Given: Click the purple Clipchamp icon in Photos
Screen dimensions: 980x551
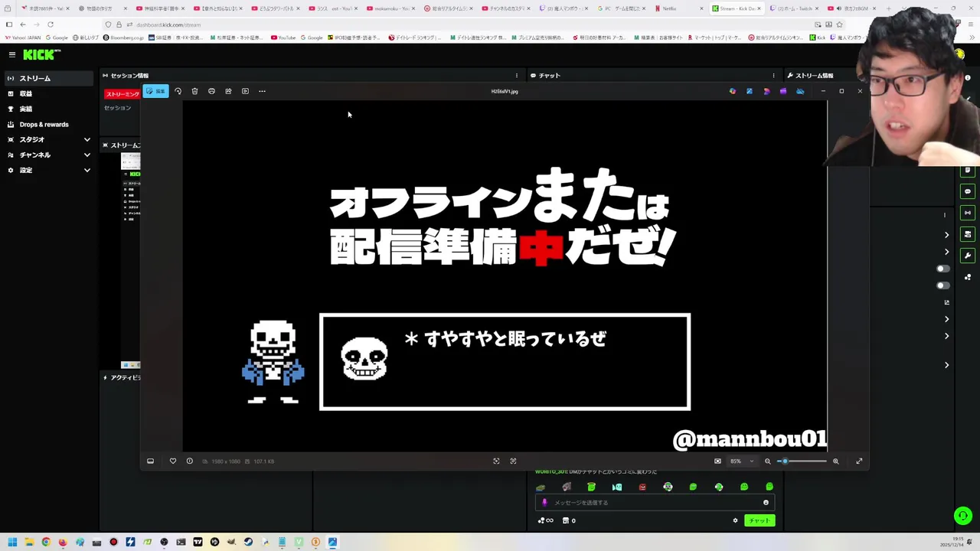Looking at the screenshot, I should [783, 91].
